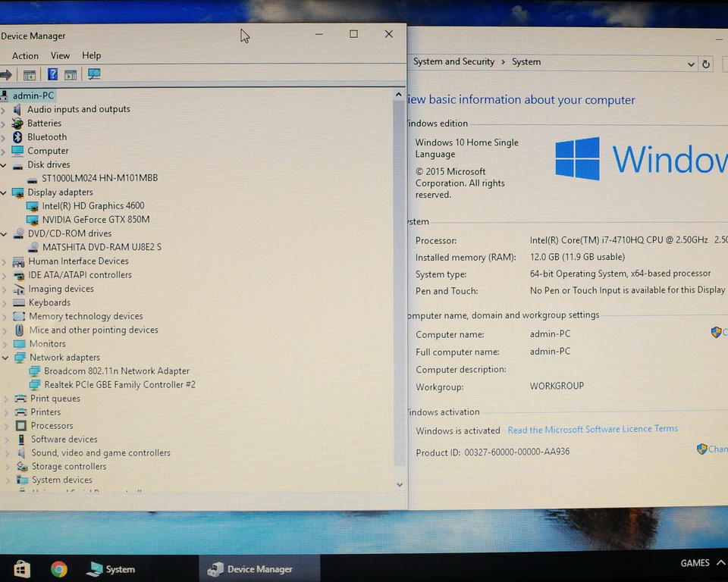728x582 pixels.
Task: Open the address bar history dropdown in System window
Action: pyautogui.click(x=691, y=64)
